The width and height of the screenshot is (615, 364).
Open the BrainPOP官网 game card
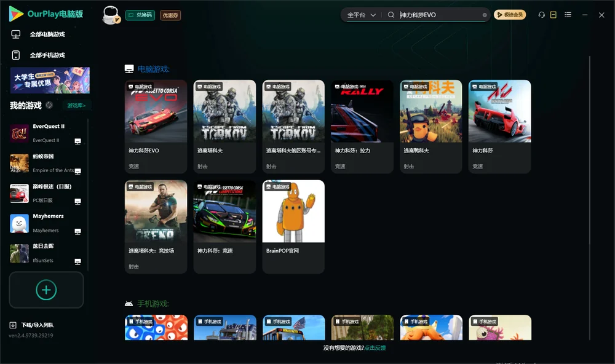pyautogui.click(x=293, y=227)
